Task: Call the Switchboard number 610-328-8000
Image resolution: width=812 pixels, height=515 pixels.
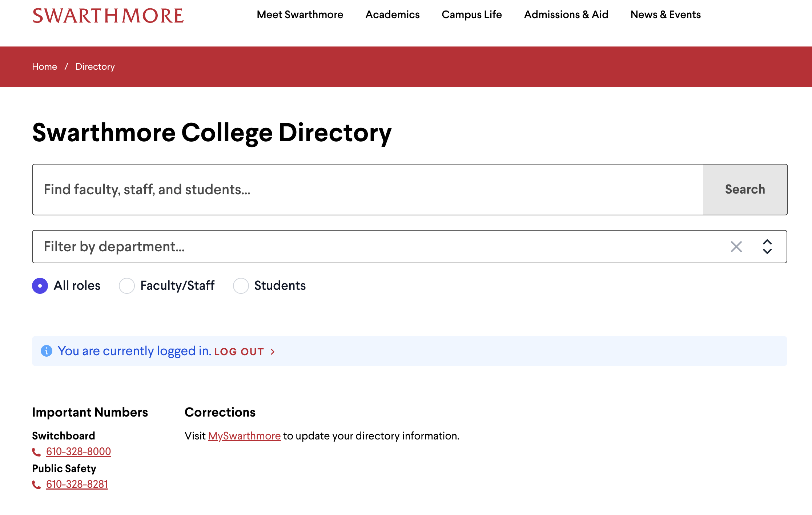Action: click(78, 451)
